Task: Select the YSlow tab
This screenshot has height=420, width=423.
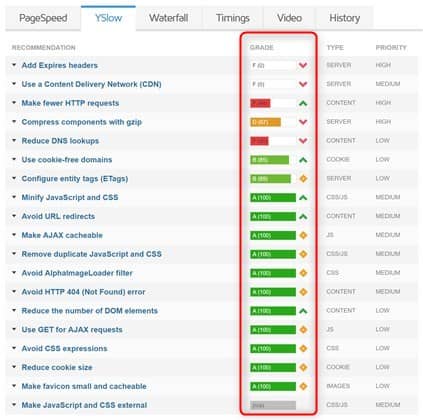Action: (x=108, y=18)
